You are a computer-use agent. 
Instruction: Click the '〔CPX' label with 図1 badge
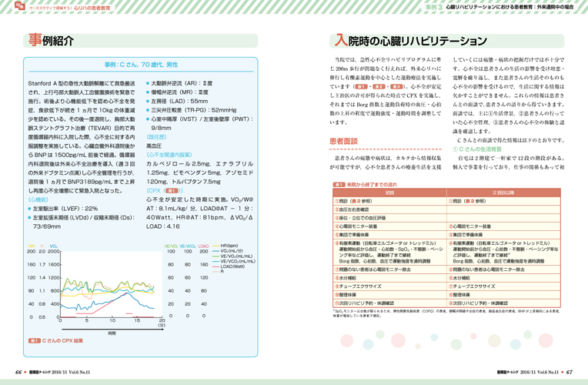tap(164, 191)
